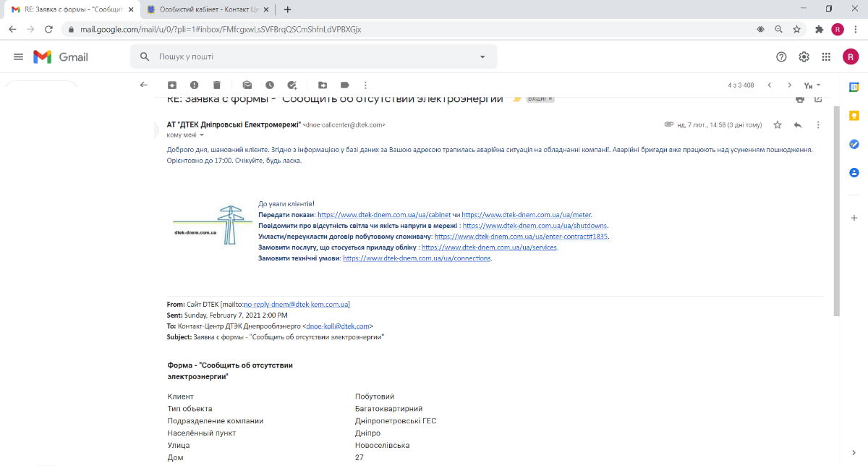
Task: Delete this email with trash icon
Action: coord(217,85)
